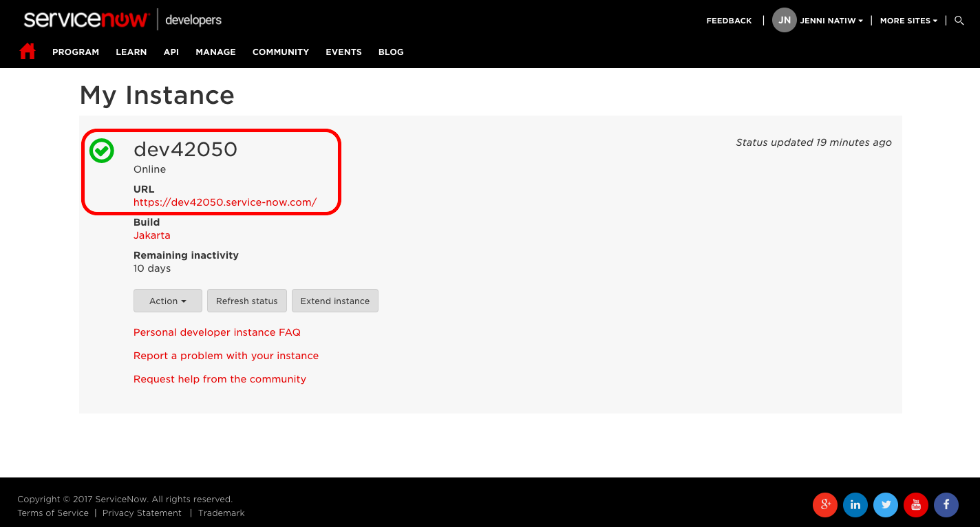Click the 'My Instance' page heading
980x527 pixels.
pos(157,95)
